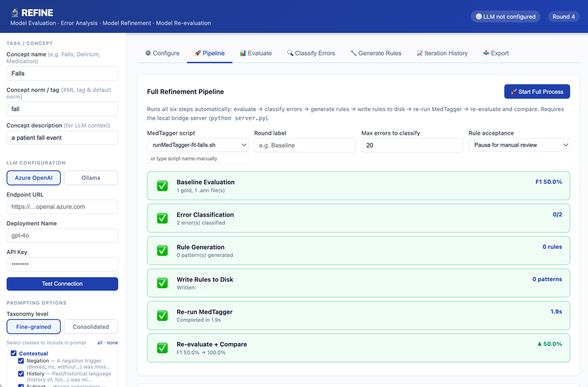The image size is (588, 387).
Task: Click the '1.9s' re-run duration value
Action: click(x=556, y=312)
